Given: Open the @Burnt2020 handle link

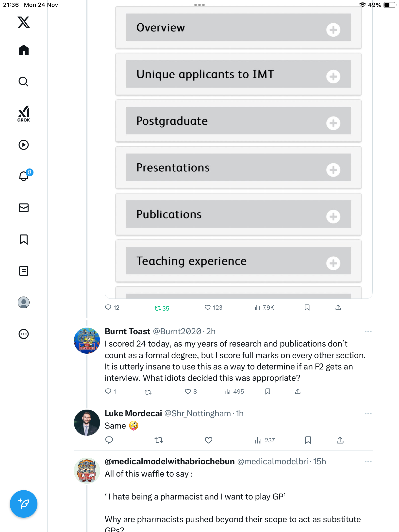Looking at the screenshot, I should (177, 332).
